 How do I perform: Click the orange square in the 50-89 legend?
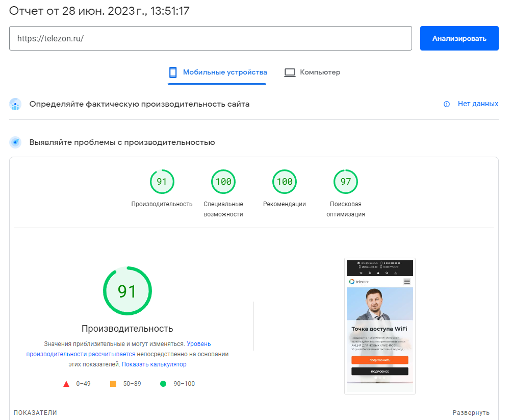(113, 383)
